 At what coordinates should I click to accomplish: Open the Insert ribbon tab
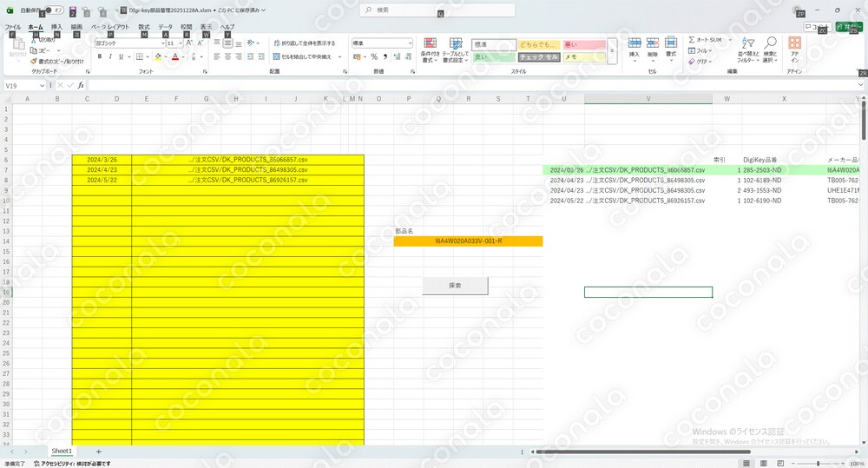(56, 27)
